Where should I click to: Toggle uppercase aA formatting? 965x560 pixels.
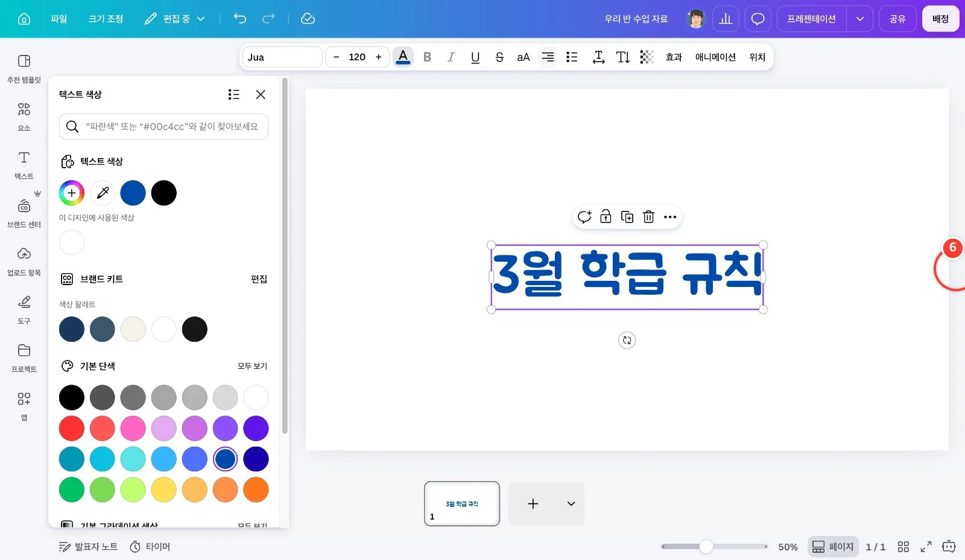click(524, 57)
